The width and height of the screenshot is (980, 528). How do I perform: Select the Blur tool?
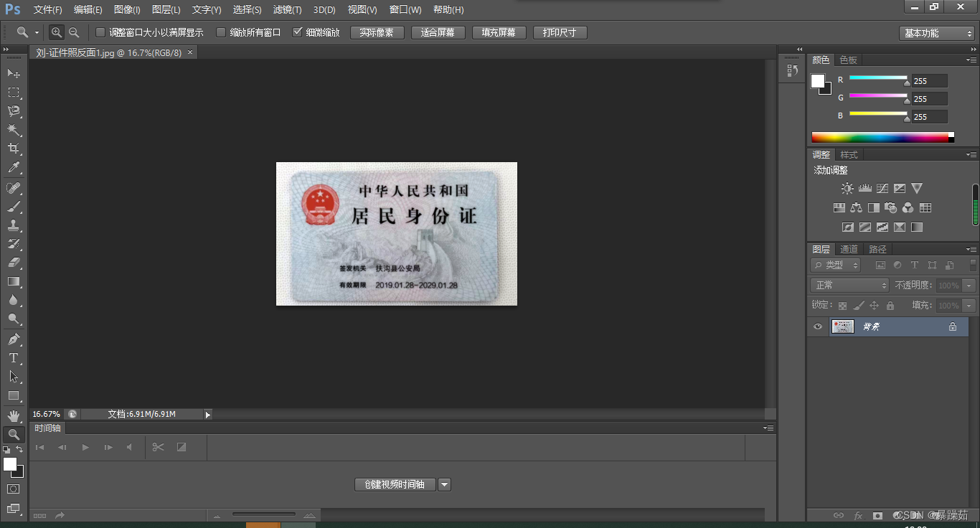[x=14, y=301]
